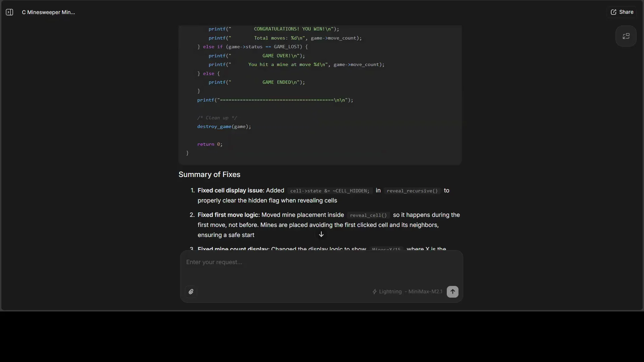This screenshot has height=362, width=644.
Task: Click the '/* Clean up */' comment line
Action: (217, 118)
